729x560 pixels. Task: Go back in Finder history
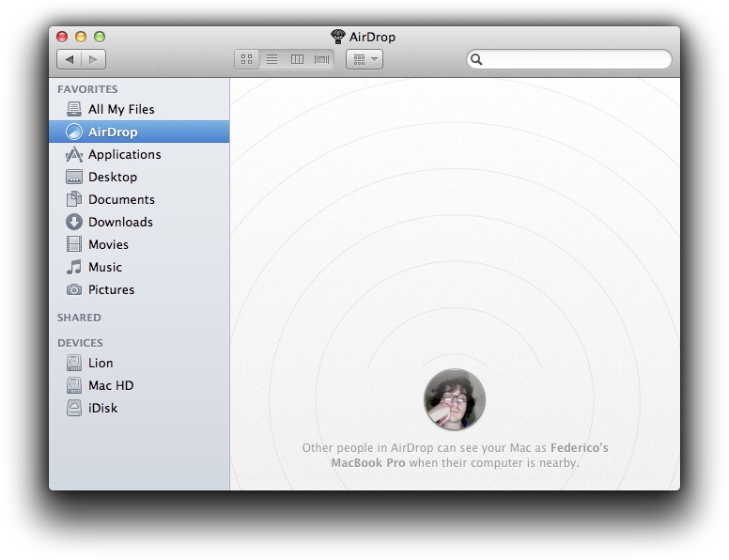tap(70, 59)
